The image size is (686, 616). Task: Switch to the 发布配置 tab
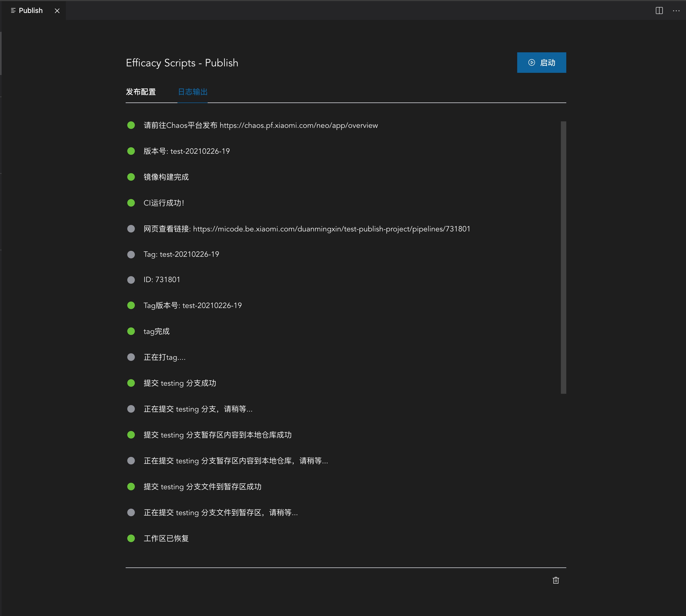tap(141, 92)
